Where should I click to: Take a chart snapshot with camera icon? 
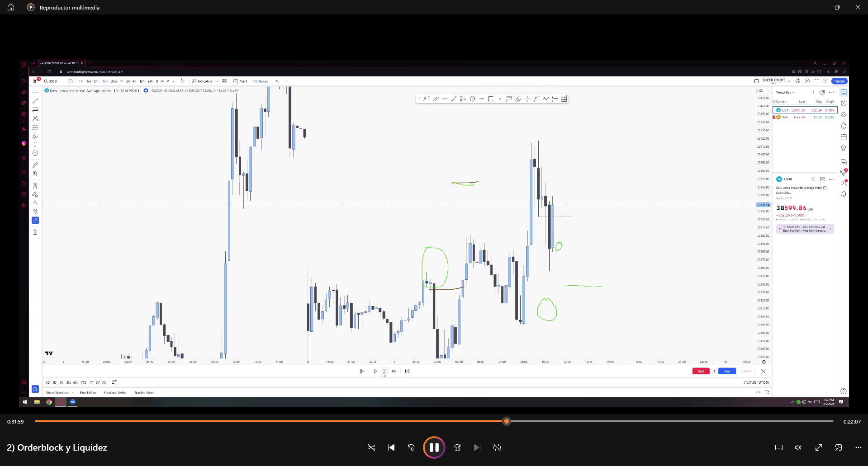826,81
